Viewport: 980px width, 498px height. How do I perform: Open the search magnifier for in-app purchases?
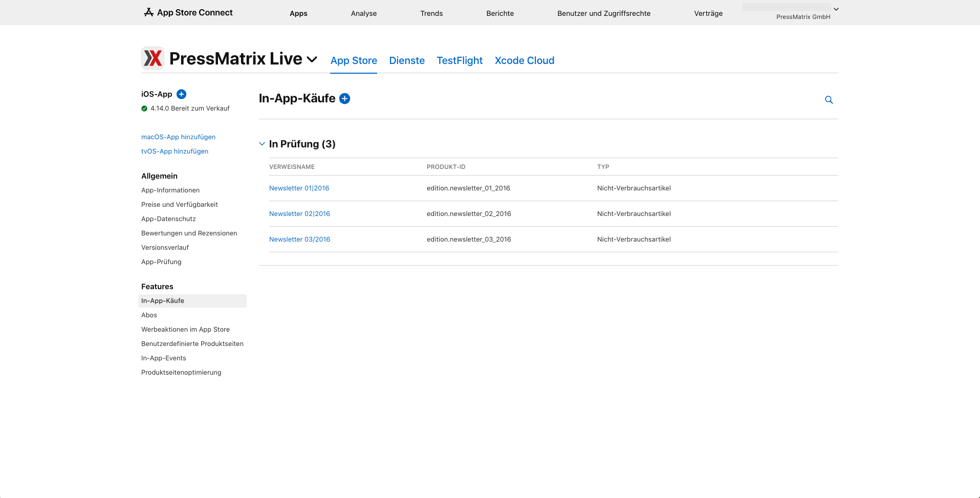click(829, 100)
